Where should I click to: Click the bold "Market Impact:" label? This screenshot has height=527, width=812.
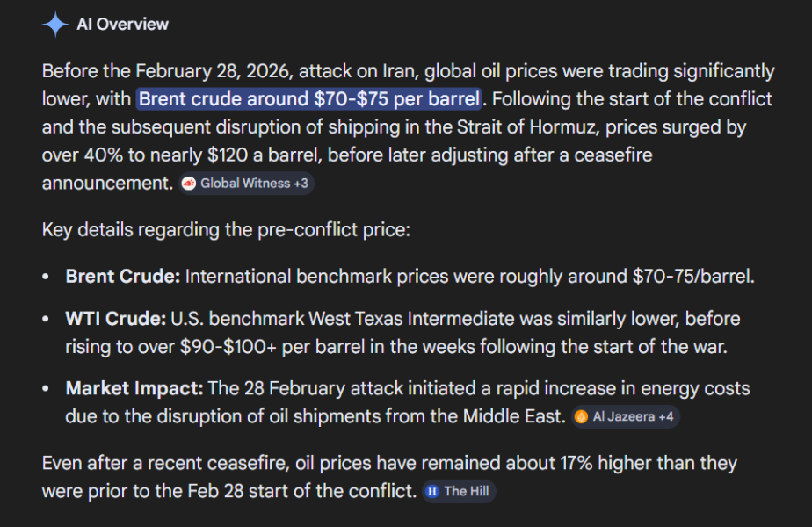tap(134, 388)
